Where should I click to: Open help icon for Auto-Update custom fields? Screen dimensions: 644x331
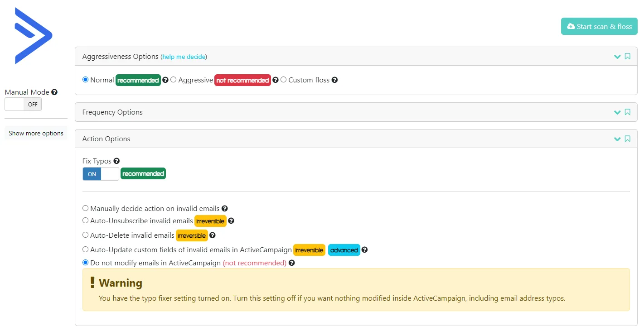click(x=364, y=249)
